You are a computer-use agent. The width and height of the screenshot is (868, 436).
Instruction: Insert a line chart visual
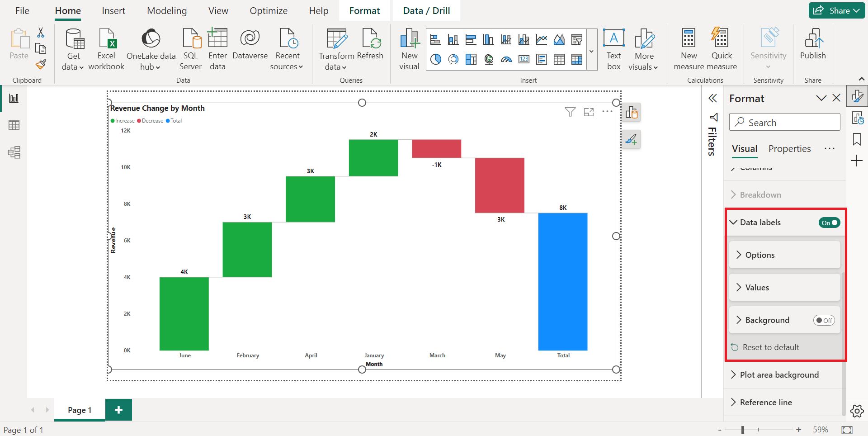[542, 40]
